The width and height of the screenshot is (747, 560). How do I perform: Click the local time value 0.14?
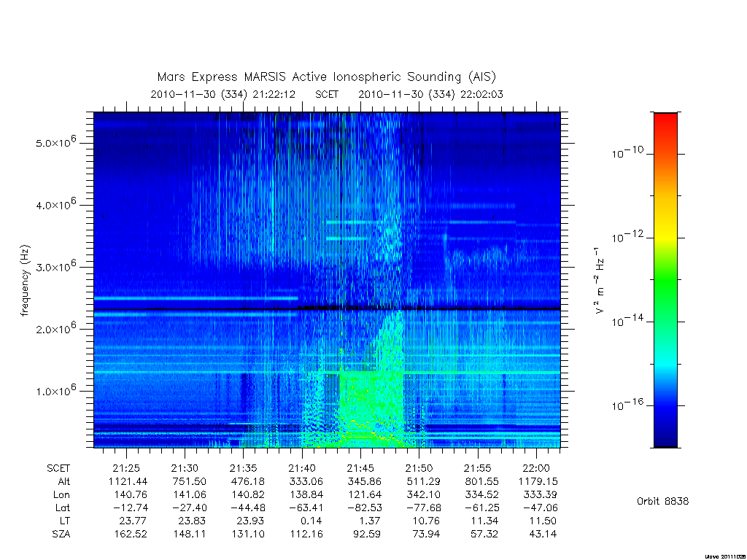point(312,521)
